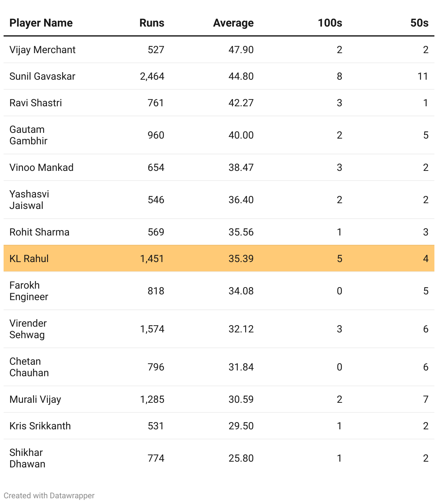Click Farokh Engineer's average 34.08

241,291
